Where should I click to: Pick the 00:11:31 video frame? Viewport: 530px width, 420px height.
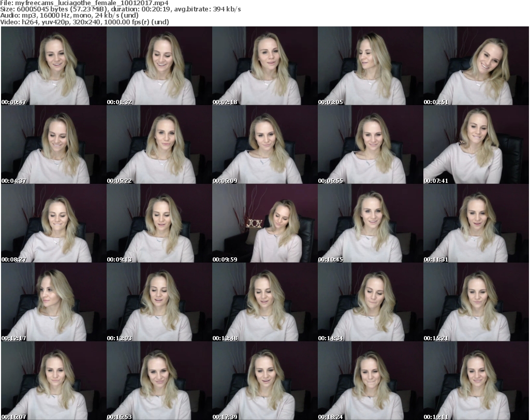[476, 223]
